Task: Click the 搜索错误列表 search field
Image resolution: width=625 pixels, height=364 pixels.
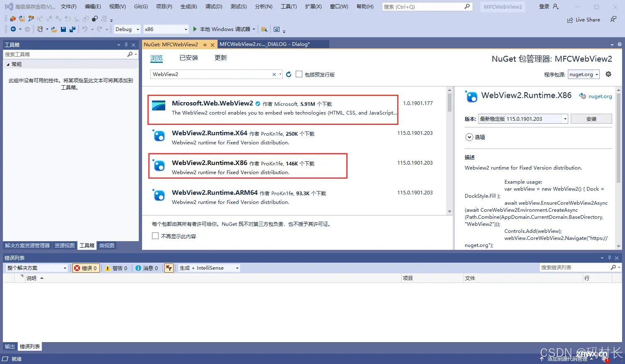Action: [x=574, y=268]
